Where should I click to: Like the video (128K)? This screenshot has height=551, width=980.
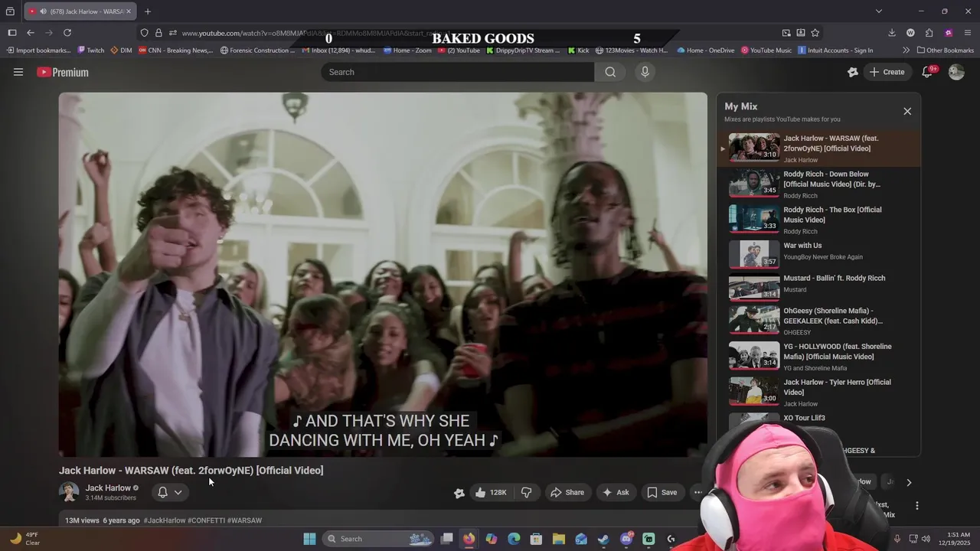[490, 493]
